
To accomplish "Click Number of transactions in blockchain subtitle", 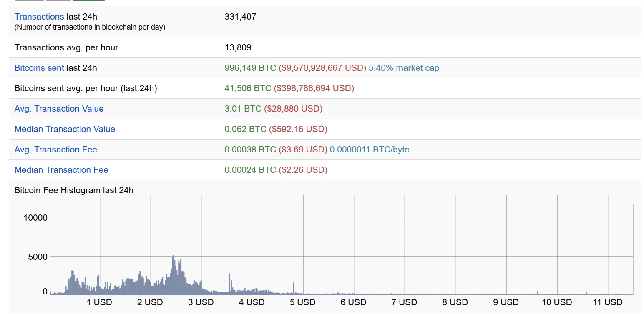I will 90,27.
